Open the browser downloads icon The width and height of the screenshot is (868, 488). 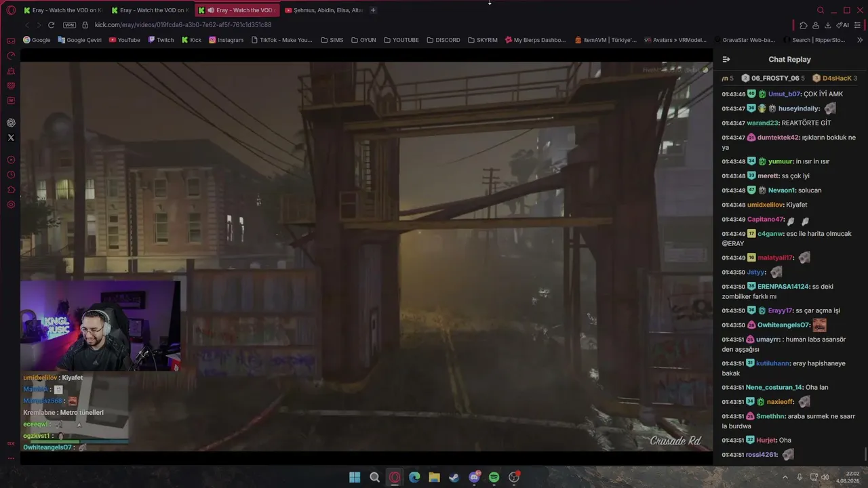pos(828,25)
